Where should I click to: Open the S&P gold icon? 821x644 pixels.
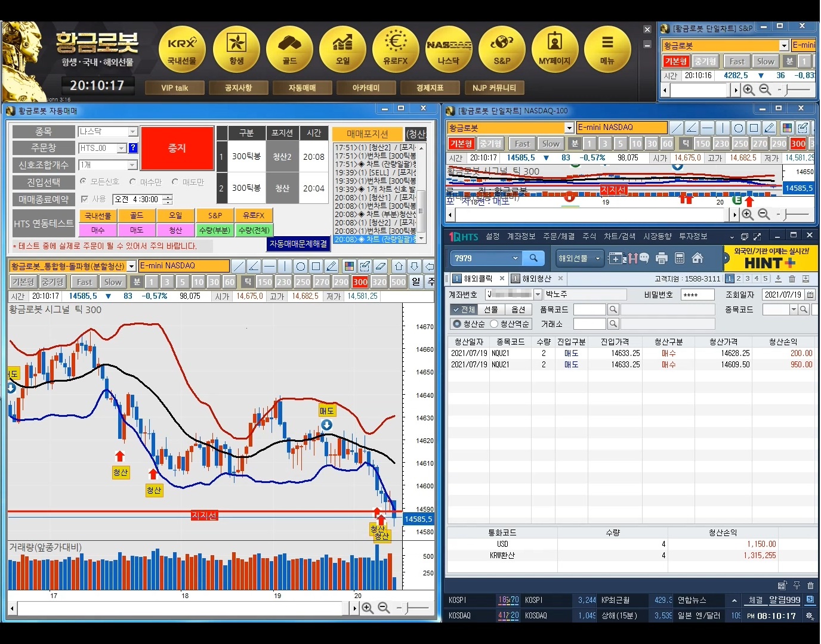tap(502, 50)
